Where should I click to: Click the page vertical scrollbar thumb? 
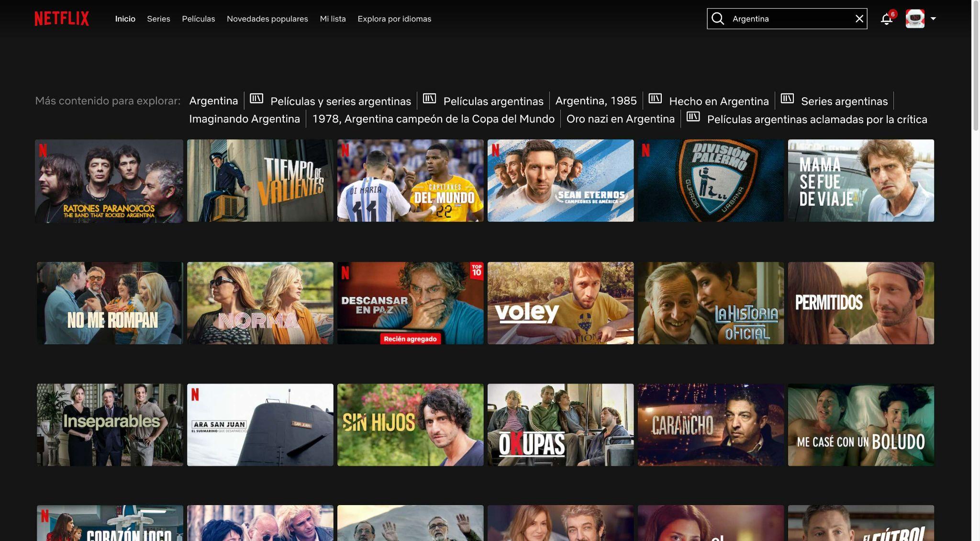pyautogui.click(x=976, y=66)
